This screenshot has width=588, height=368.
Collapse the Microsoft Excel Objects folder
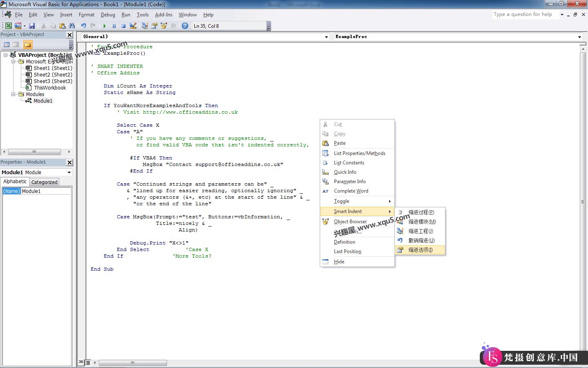pyautogui.click(x=13, y=61)
